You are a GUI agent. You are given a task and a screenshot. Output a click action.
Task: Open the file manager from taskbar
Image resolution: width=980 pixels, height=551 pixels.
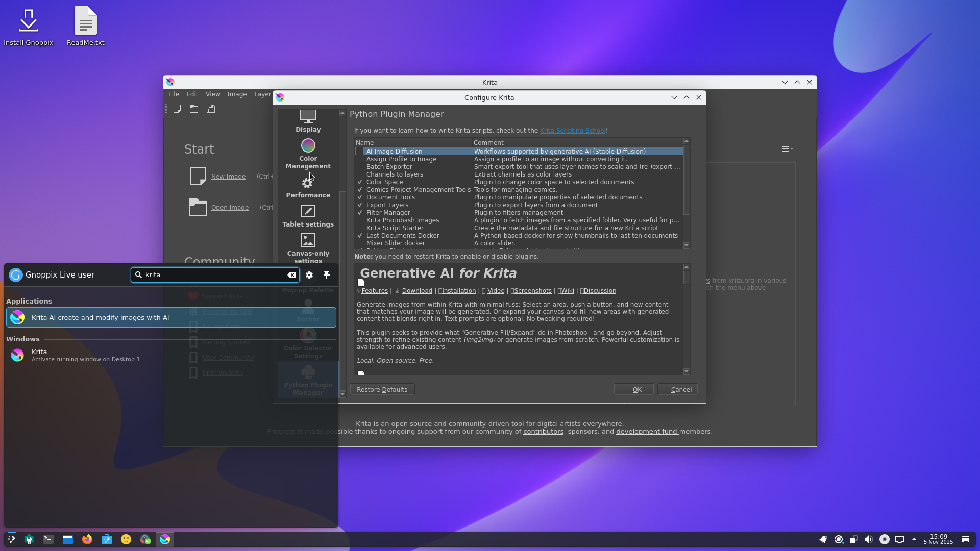[x=68, y=539]
